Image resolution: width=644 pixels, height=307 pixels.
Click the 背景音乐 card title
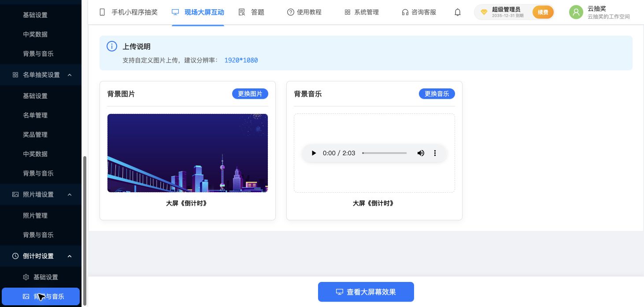pos(308,94)
